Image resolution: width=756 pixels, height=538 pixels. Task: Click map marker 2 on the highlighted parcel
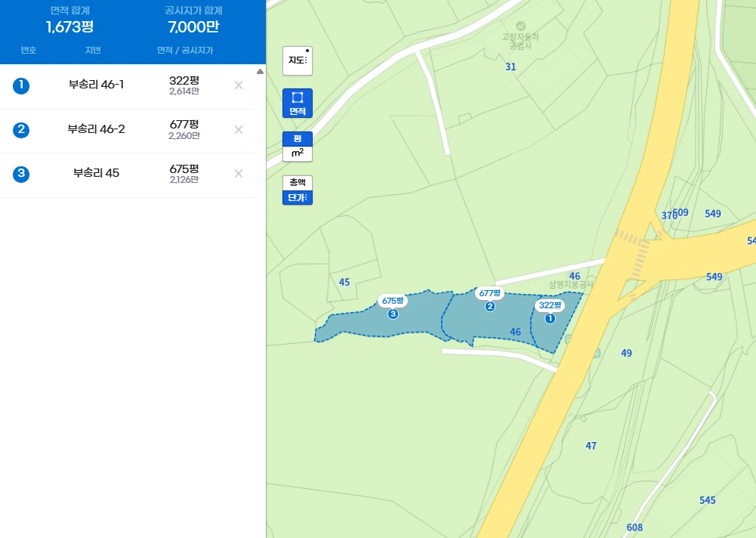point(490,306)
